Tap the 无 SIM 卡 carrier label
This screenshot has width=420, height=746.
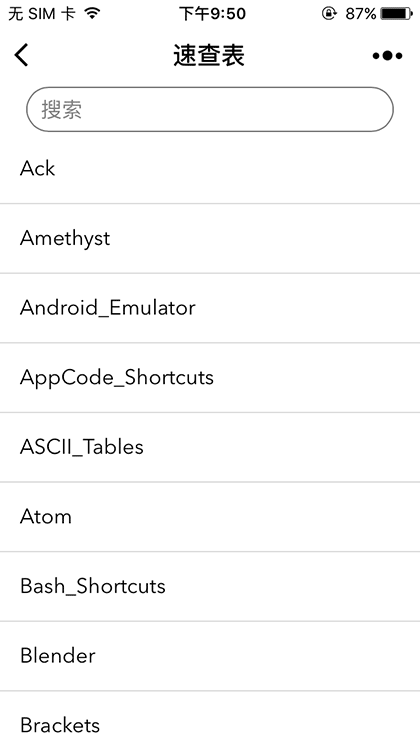click(41, 14)
